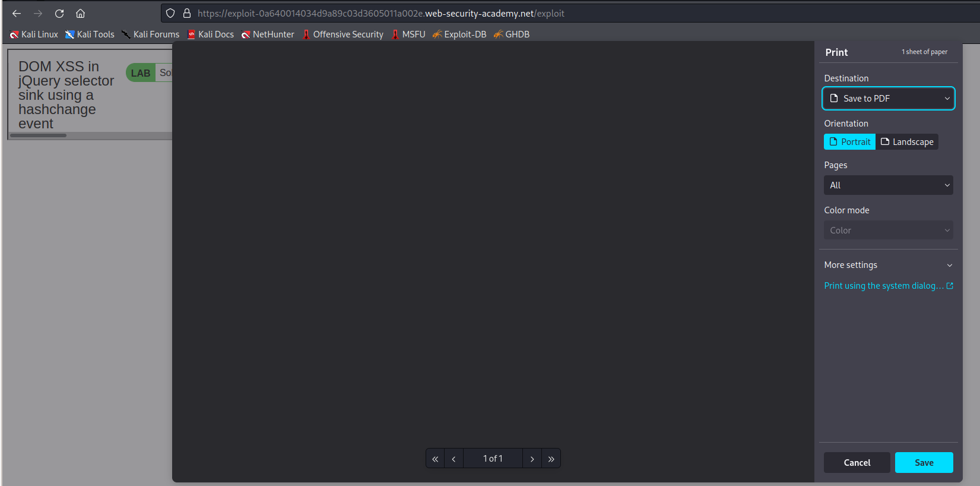The width and height of the screenshot is (980, 486).
Task: Click the shield tracking protection icon
Action: [170, 13]
